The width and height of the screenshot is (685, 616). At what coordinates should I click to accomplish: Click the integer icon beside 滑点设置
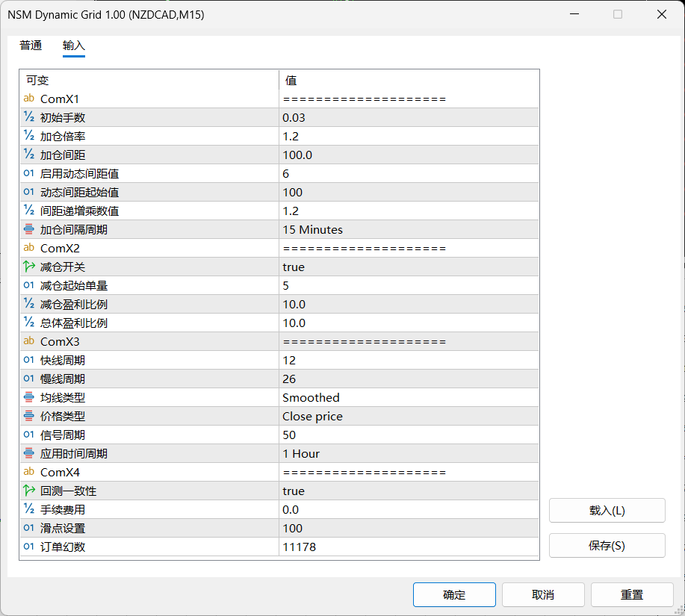[29, 528]
